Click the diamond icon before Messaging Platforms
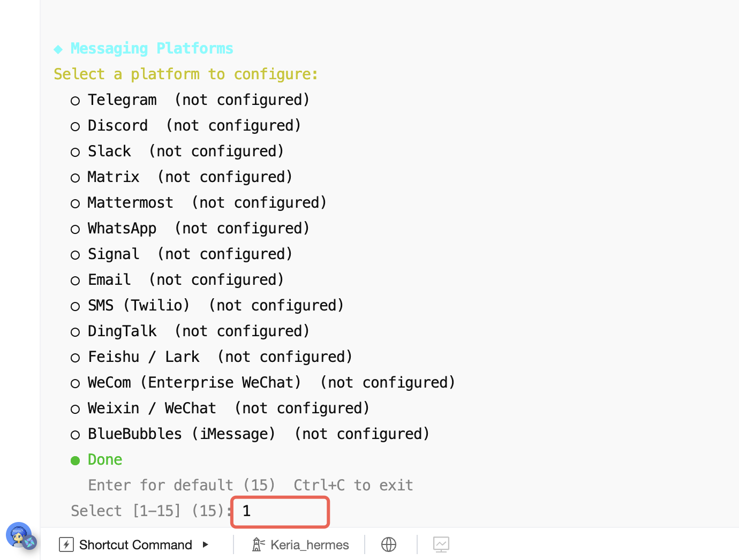The width and height of the screenshot is (739, 560). point(58,49)
